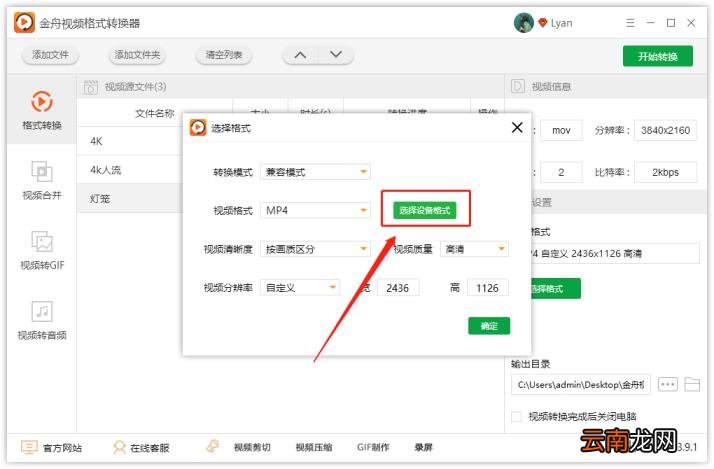Click the output format summary field 2436x1126 高清

coord(616,254)
